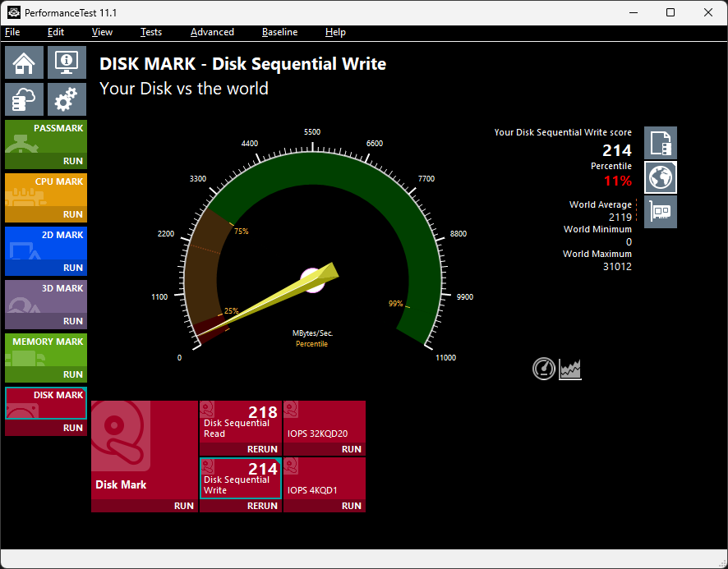Click the save results document icon

661,143
